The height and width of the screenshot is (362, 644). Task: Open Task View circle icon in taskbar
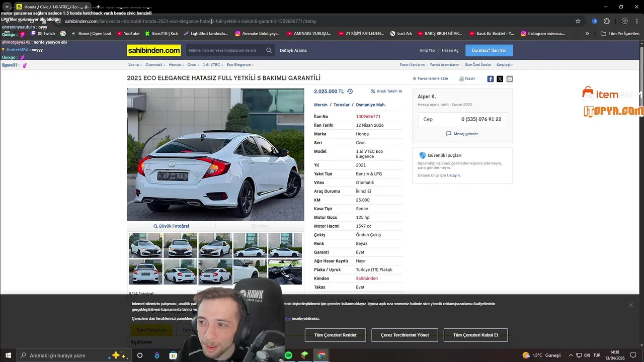click(x=140, y=355)
